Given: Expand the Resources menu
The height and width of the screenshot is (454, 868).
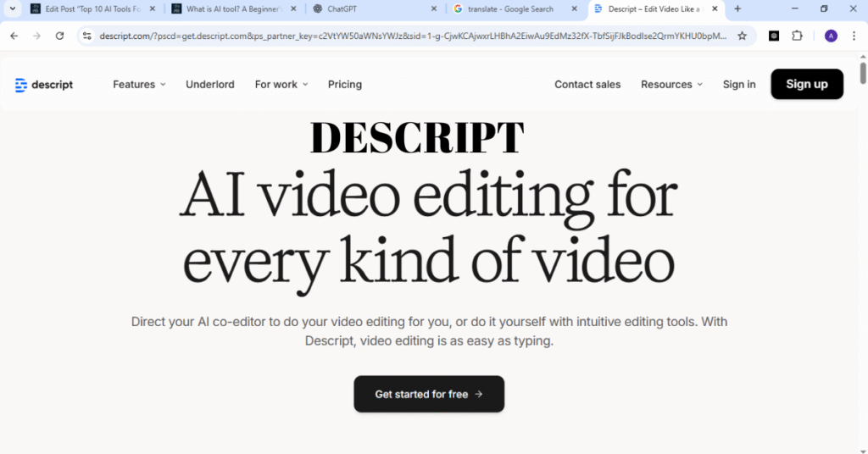Looking at the screenshot, I should click(x=671, y=85).
